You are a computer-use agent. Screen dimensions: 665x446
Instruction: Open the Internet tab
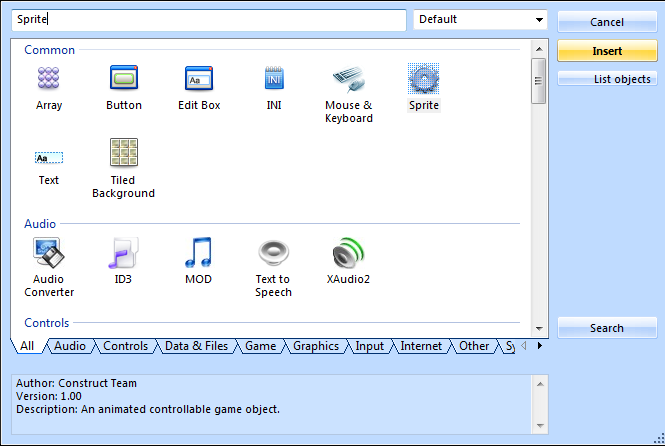pos(421,346)
